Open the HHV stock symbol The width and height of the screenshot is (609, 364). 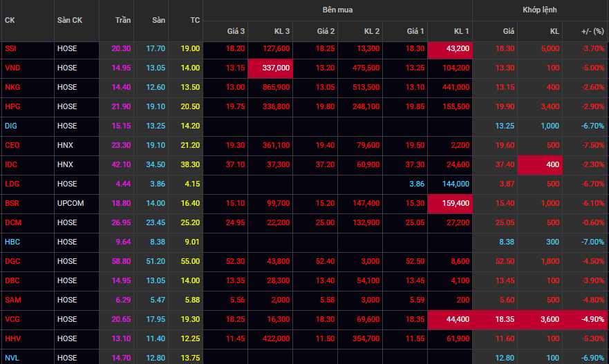(x=12, y=339)
